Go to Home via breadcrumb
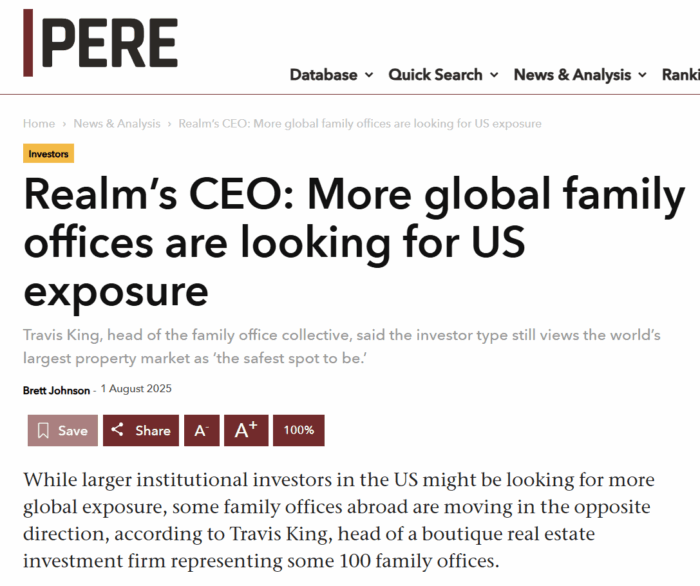 click(x=39, y=124)
